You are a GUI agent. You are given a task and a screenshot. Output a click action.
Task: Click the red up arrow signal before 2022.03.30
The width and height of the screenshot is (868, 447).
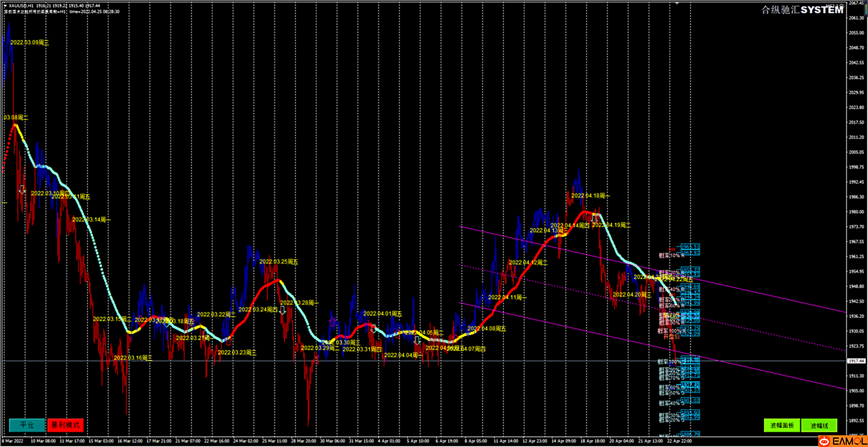point(333,322)
